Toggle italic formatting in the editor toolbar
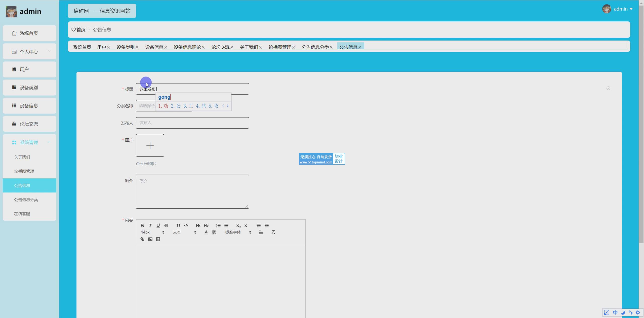The image size is (644, 318). [150, 225]
